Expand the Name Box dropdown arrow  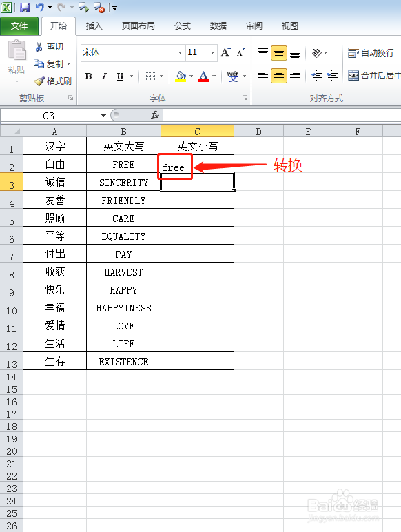point(103,116)
